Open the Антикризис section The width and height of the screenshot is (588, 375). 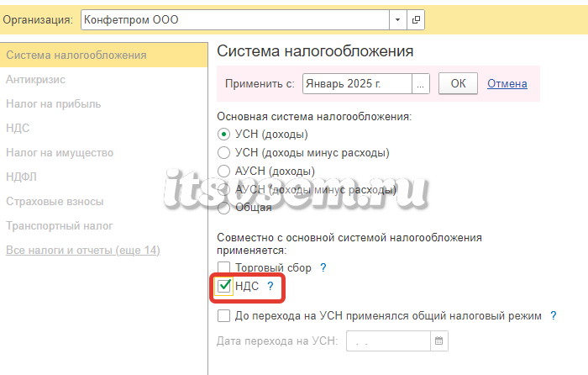pyautogui.click(x=35, y=80)
